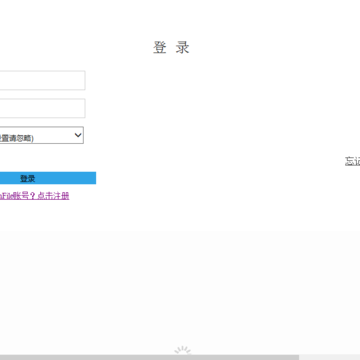Click the forgot password link at right edge
360x360 pixels.
(x=353, y=161)
